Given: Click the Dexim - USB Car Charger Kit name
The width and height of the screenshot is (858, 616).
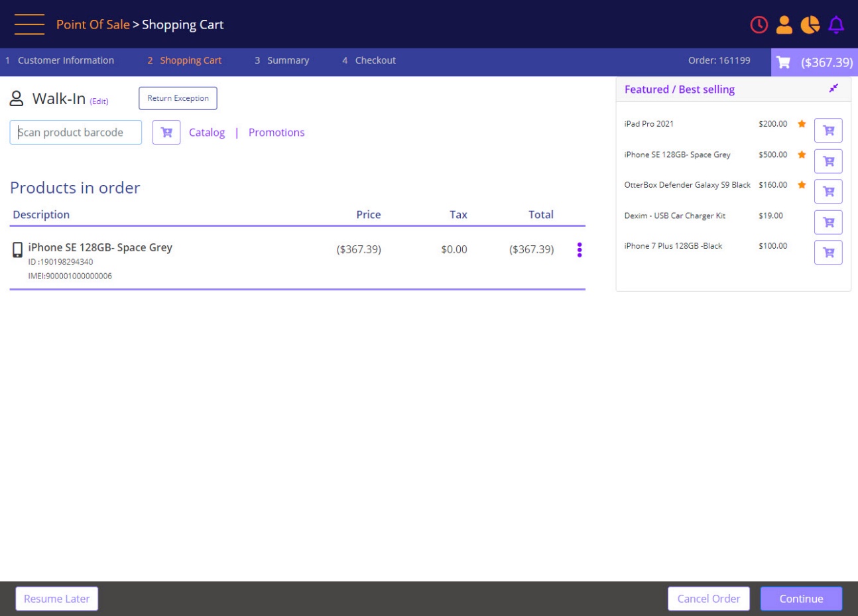Looking at the screenshot, I should (675, 216).
